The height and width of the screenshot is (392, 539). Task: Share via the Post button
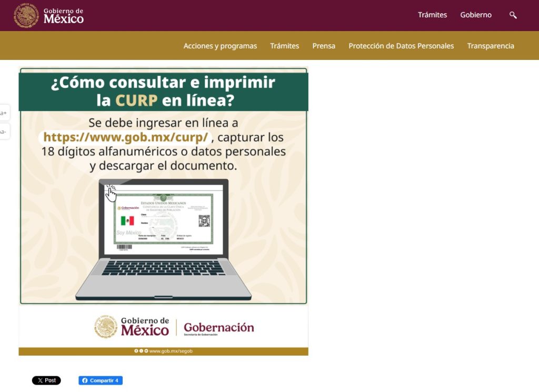tap(46, 380)
